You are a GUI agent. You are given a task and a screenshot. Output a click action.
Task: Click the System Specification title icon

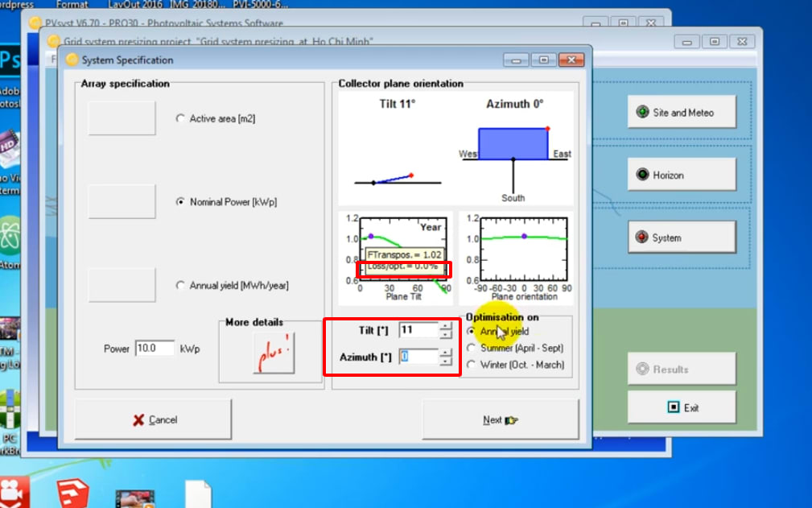coord(72,60)
